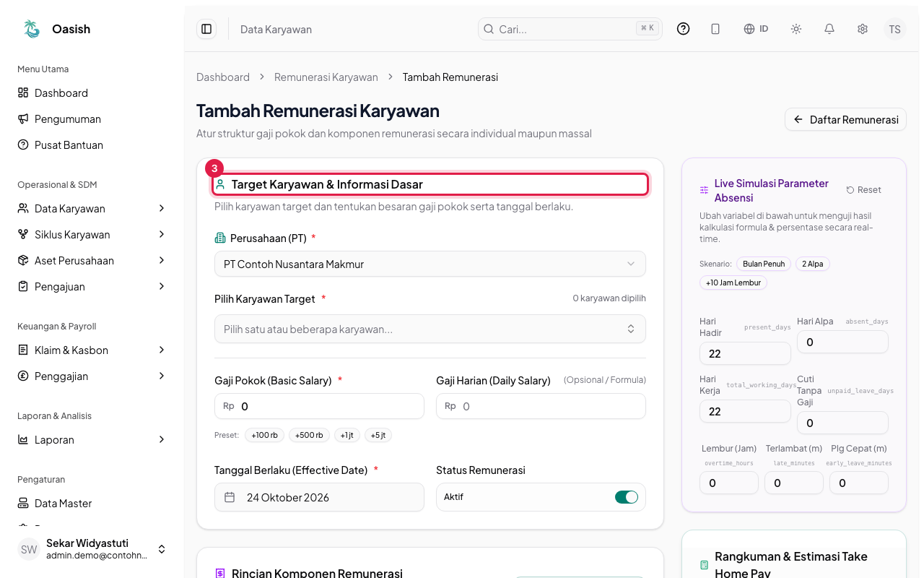Apply the +100 rb salary preset
This screenshot has height=578, width=924.
tap(265, 435)
